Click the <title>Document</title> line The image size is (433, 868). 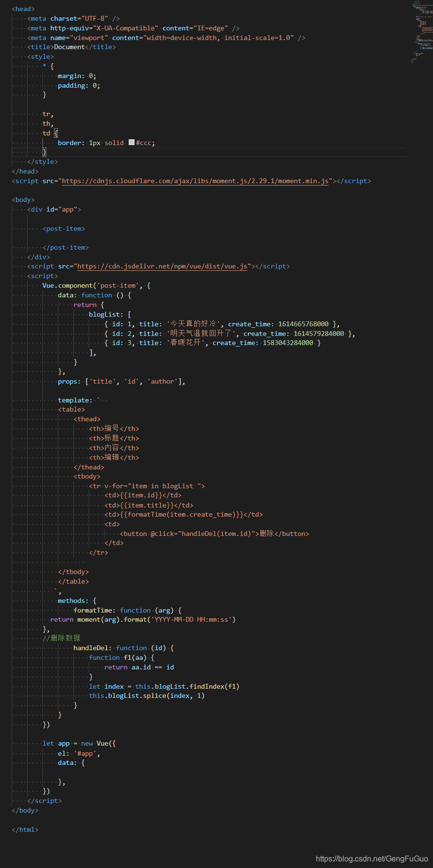(71, 47)
